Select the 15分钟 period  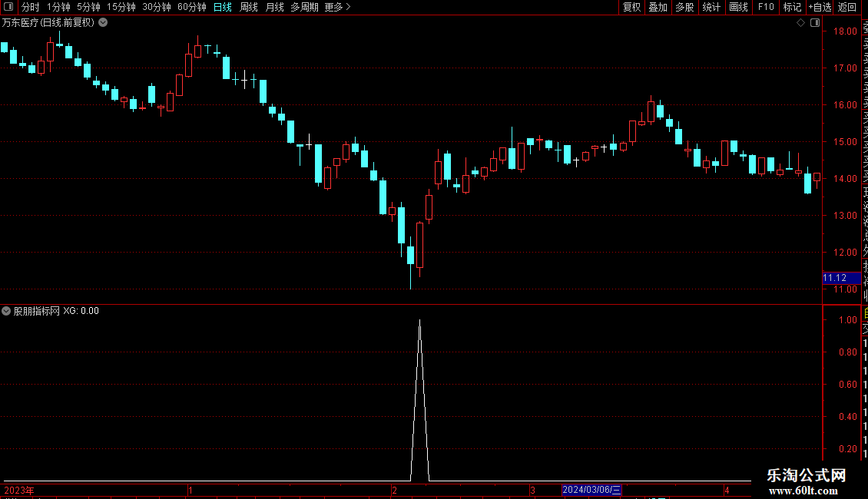121,7
